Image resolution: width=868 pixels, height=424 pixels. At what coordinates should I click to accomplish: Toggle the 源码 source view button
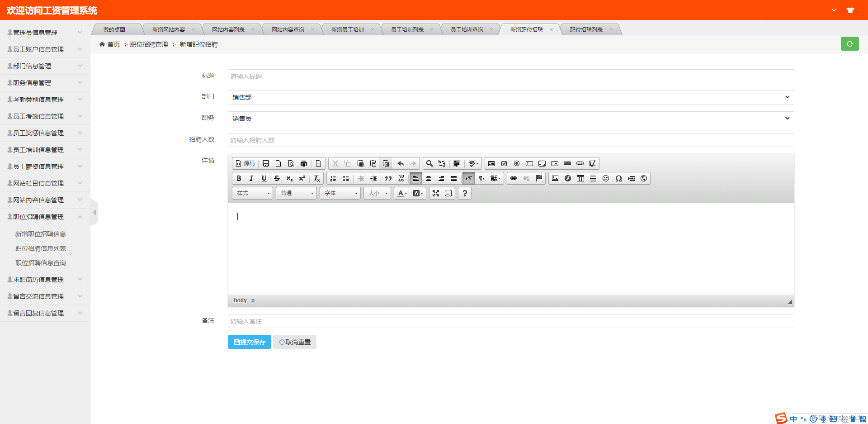click(245, 163)
